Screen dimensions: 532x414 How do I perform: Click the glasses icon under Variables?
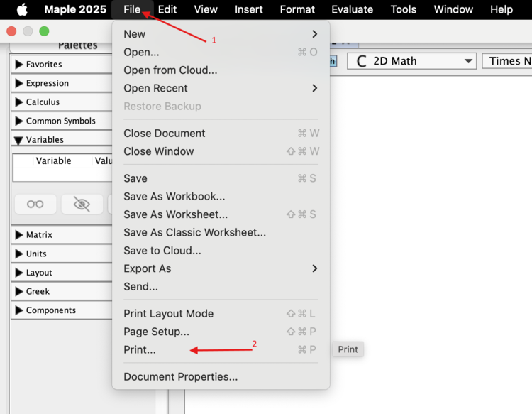(35, 205)
